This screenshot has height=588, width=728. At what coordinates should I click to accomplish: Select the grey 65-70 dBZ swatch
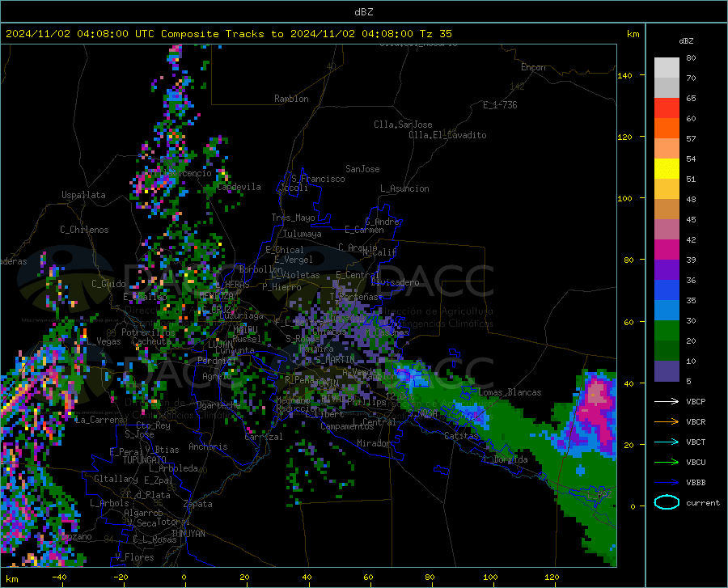pos(667,87)
